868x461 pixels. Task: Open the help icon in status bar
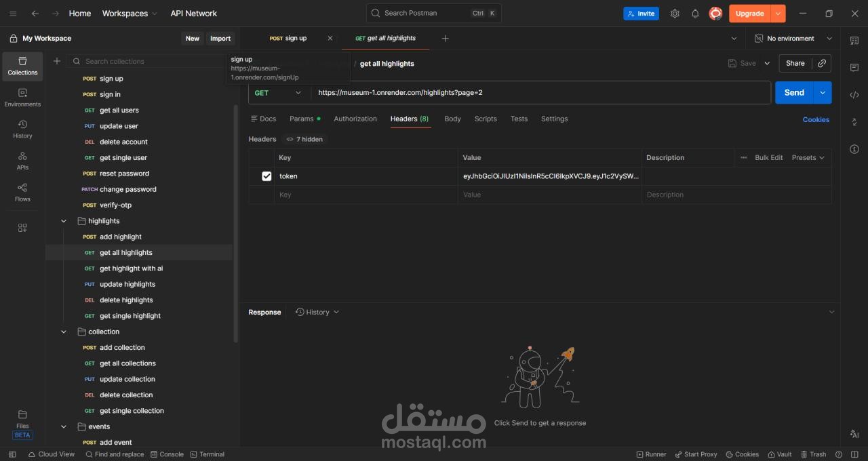[839, 454]
